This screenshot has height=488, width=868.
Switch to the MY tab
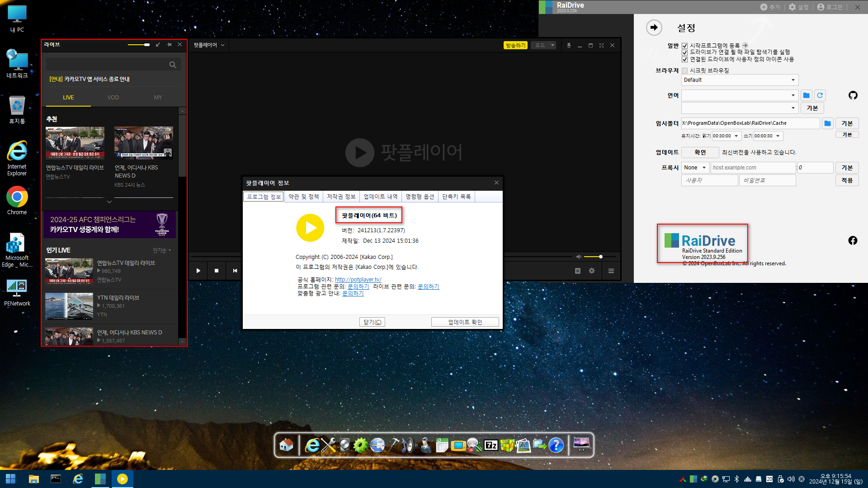(x=158, y=98)
